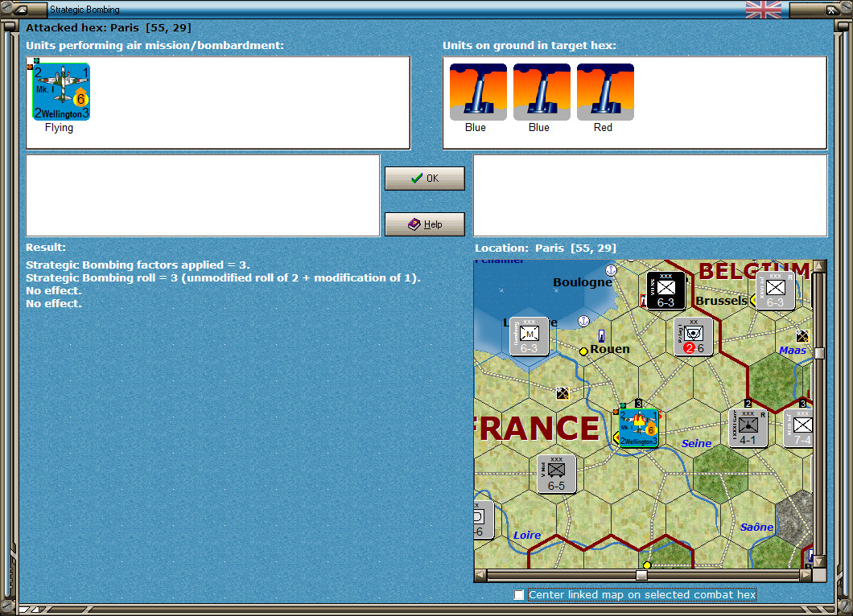Click the Rouen city marker
The height and width of the screenshot is (616, 853).
583,351
